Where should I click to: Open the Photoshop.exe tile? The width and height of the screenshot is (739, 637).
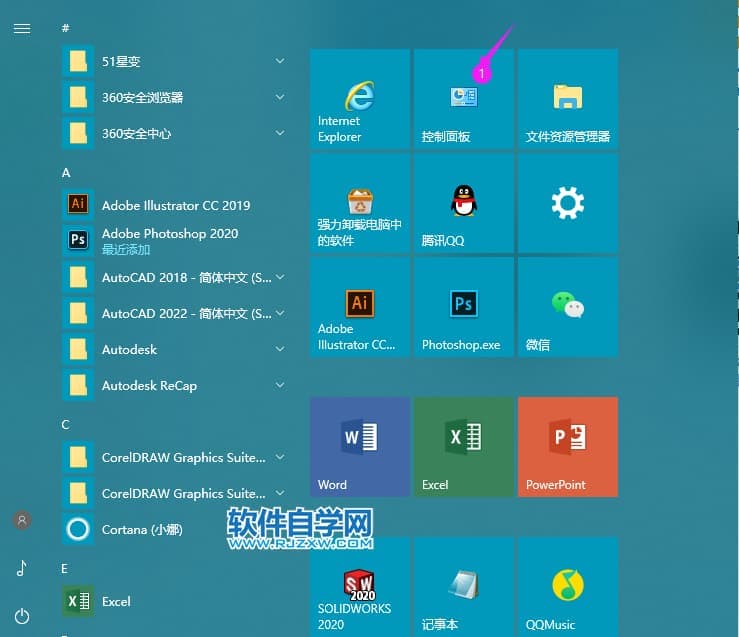pyautogui.click(x=463, y=308)
